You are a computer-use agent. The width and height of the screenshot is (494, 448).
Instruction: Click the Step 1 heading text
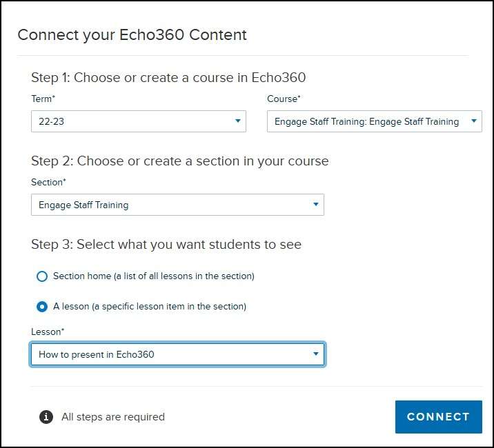coord(168,77)
